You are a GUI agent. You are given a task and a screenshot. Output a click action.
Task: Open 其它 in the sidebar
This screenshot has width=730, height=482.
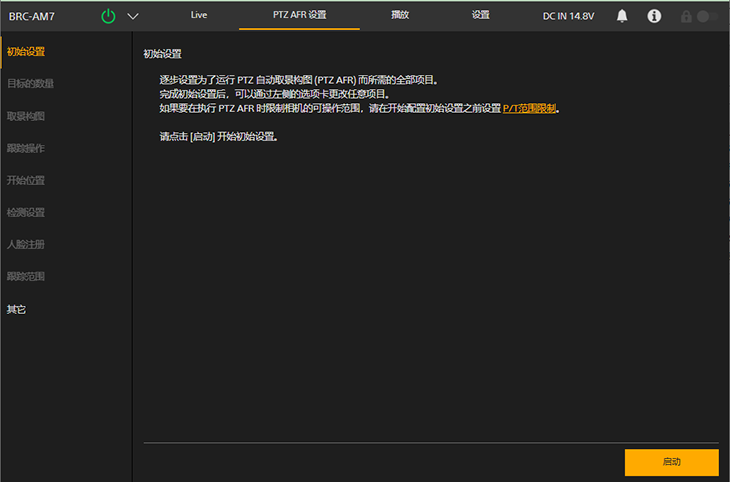tap(17, 310)
